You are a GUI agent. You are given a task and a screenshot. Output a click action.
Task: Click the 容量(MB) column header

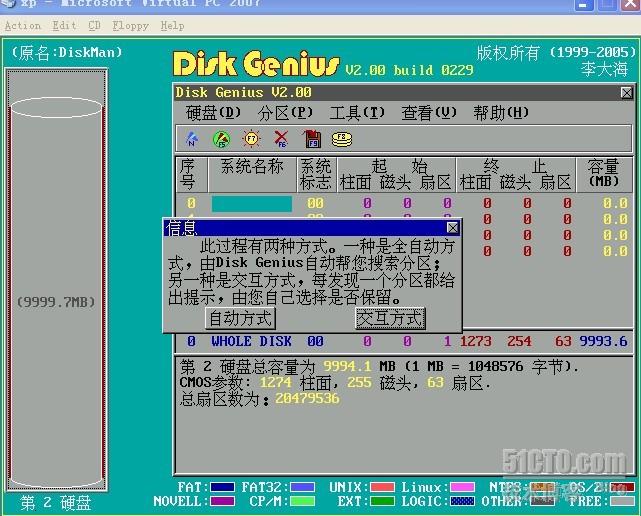point(603,173)
